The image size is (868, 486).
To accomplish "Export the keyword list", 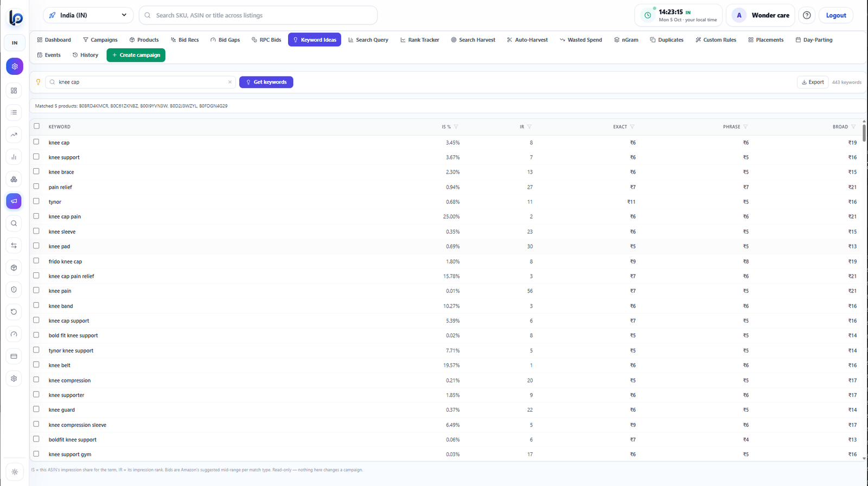I will click(x=813, y=82).
